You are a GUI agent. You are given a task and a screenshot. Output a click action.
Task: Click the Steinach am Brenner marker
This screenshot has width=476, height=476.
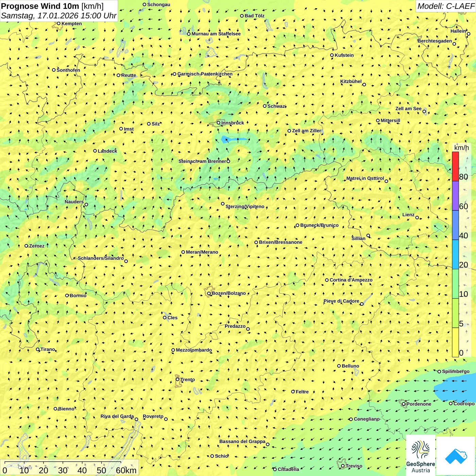[228, 161]
